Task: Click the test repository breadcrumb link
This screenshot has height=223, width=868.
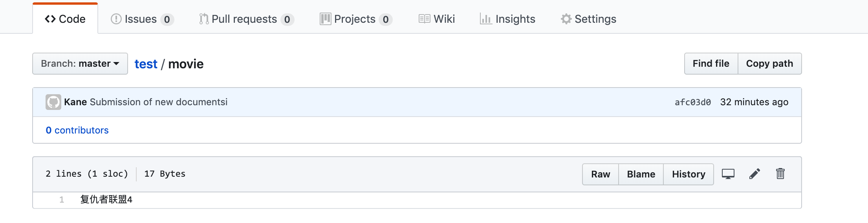Action: coord(146,64)
